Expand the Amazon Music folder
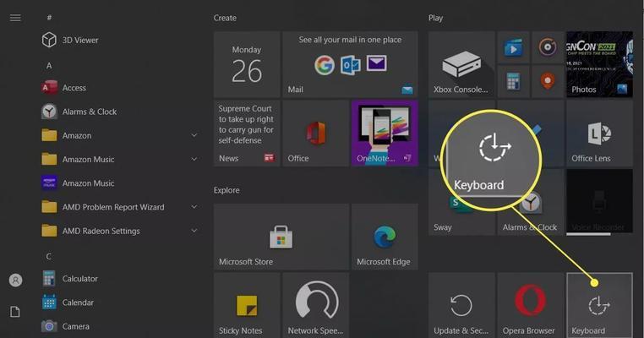644x338 pixels. (119, 160)
